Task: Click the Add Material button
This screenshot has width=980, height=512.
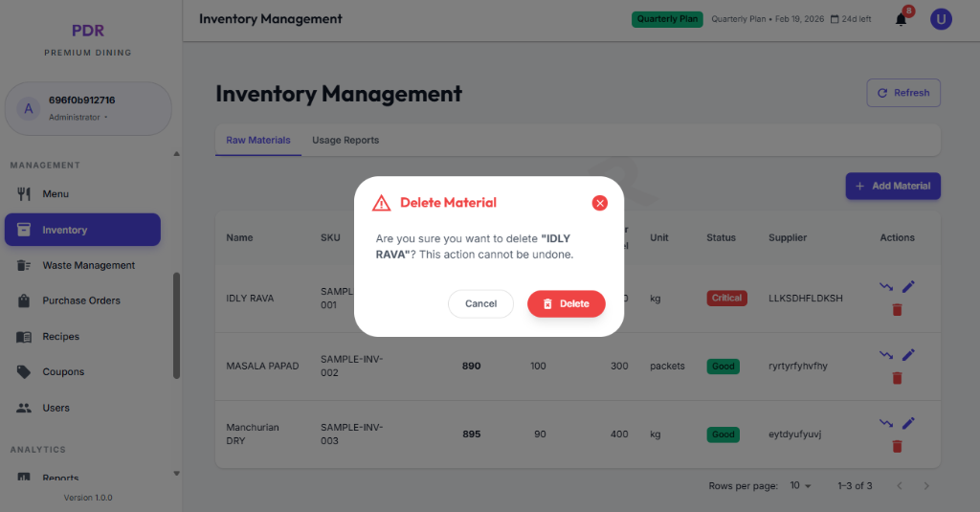Action: (892, 186)
